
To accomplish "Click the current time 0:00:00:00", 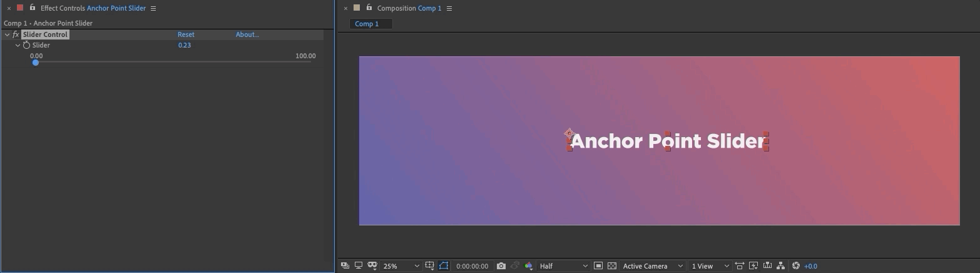I will point(472,266).
